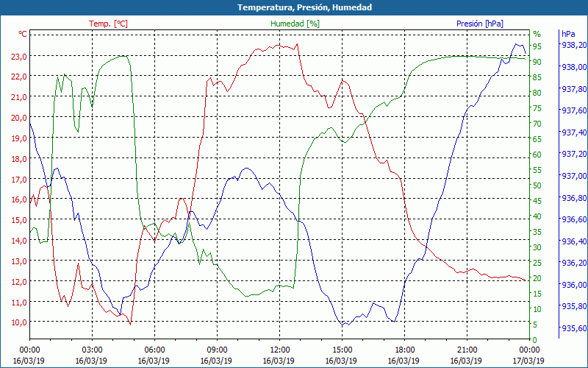Viewport: 588px width, 368px height.
Task: Select the green Humedad [%] legend label
Action: pyautogui.click(x=295, y=24)
